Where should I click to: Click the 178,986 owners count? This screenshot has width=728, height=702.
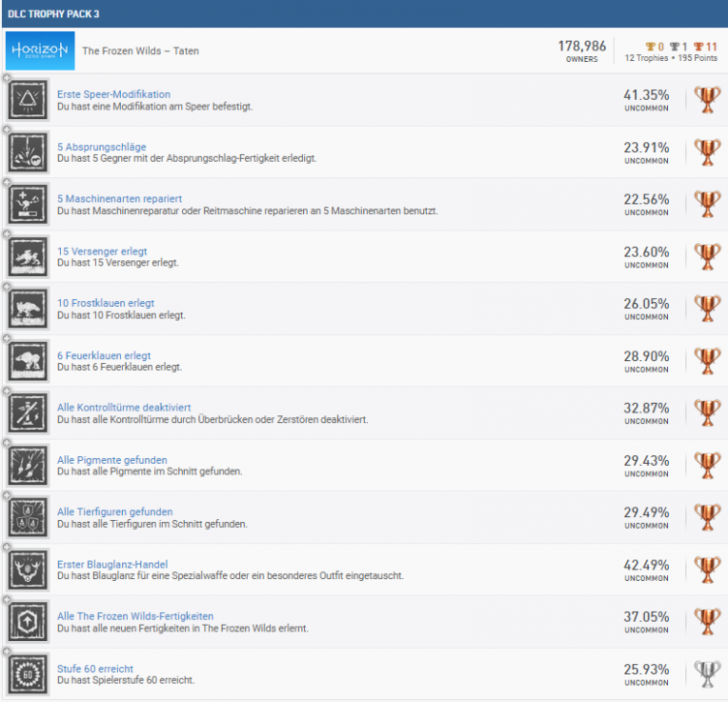pyautogui.click(x=581, y=46)
